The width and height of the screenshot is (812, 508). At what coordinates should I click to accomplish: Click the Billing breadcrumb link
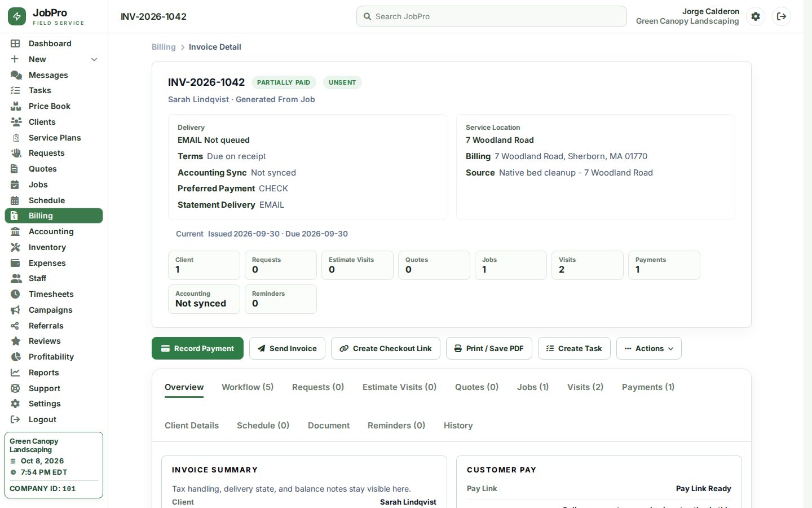[164, 47]
